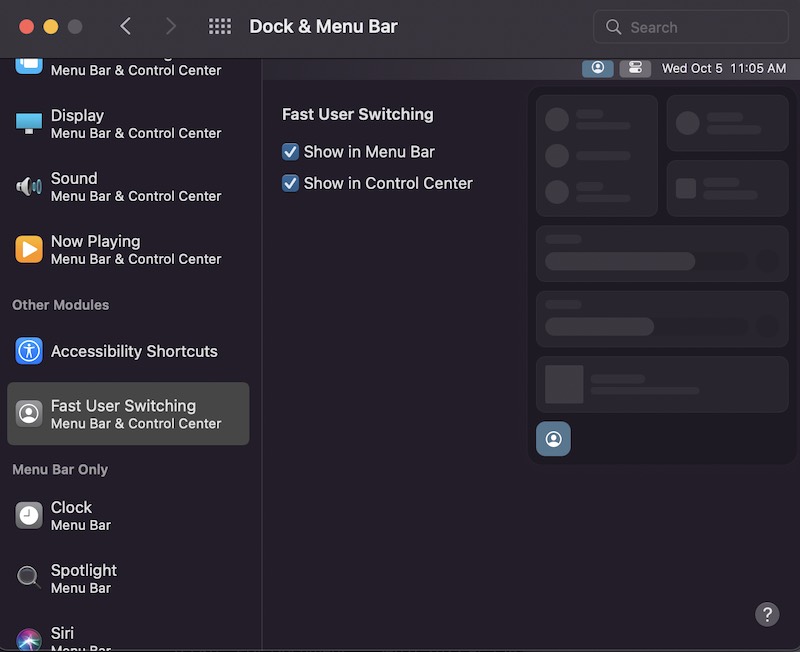800x652 pixels.
Task: Click the Search field
Action: coord(690,26)
